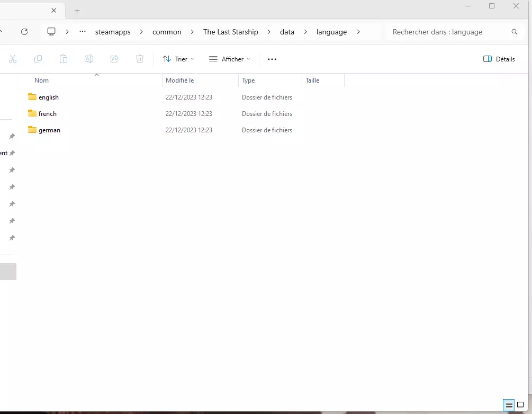Expand chevron after common breadcrumb
Viewport: 532px width, 414px height.
(192, 32)
